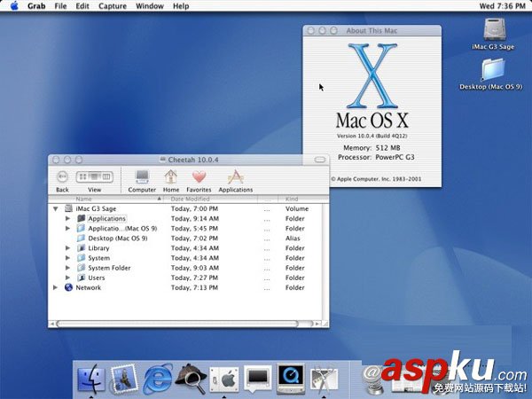Click the Users folder icon in list
The height and width of the screenshot is (399, 532).
point(81,278)
